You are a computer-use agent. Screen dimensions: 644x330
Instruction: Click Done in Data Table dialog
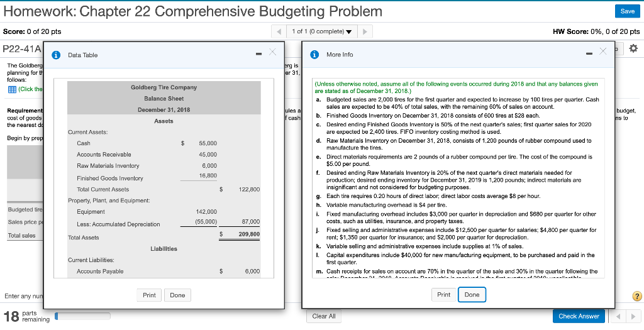click(x=177, y=295)
